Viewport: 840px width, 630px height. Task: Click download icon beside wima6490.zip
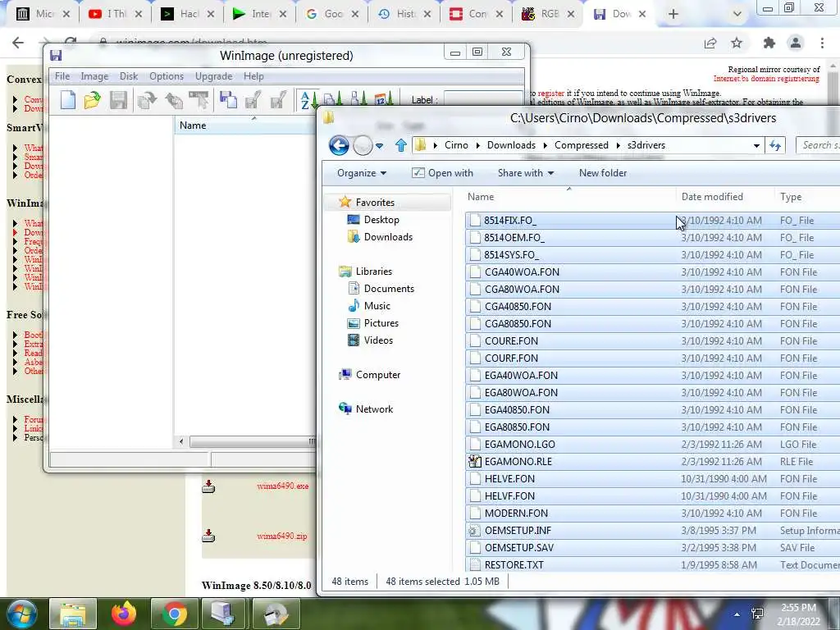[208, 536]
